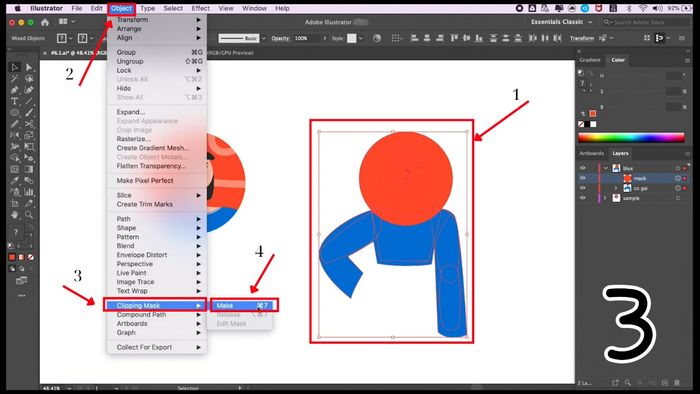Select the Line Segment tool
The height and width of the screenshot is (394, 700).
click(29, 101)
